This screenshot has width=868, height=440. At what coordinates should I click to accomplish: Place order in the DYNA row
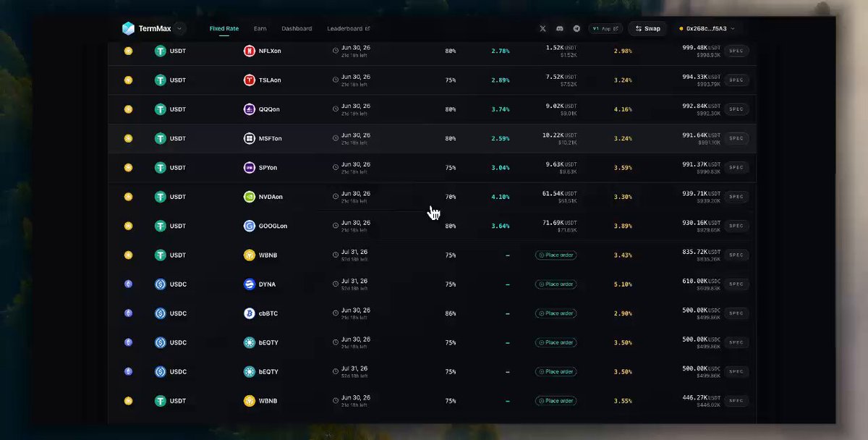point(556,284)
